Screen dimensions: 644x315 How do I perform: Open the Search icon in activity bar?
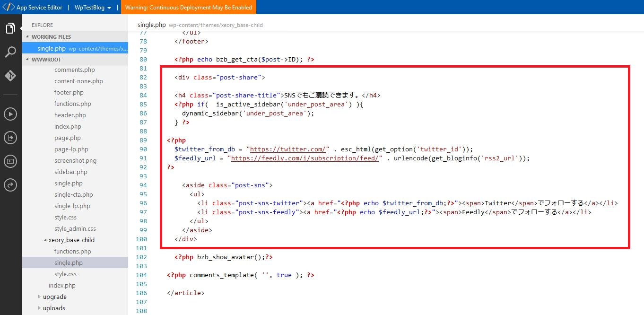pyautogui.click(x=10, y=52)
